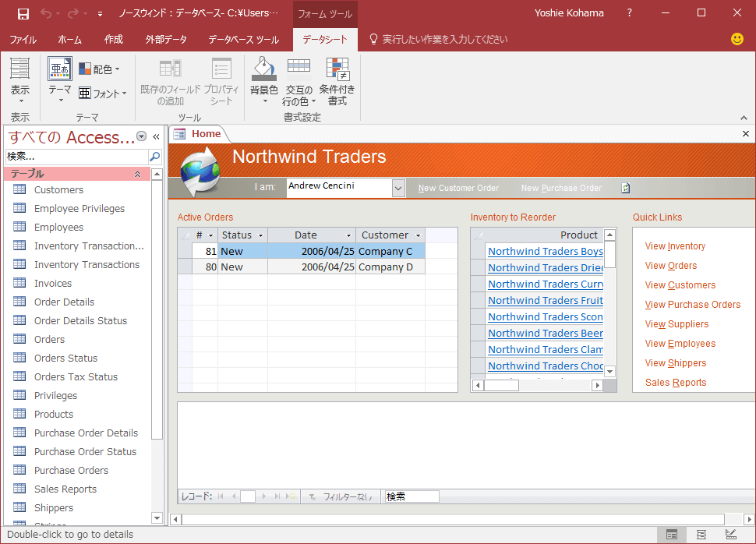
Task: Click the Redo arrow in quick access toolbar
Action: tap(73, 13)
